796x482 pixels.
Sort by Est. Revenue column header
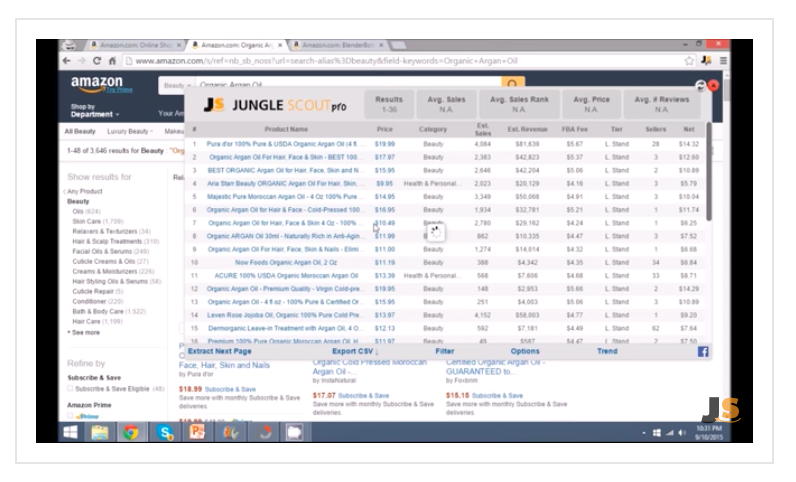tap(527, 130)
